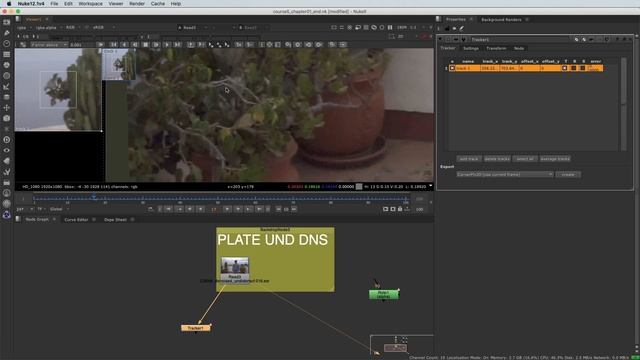Collapse the Tracker1 properties panel arrow
Screen dimensions: 640x360
(441, 40)
